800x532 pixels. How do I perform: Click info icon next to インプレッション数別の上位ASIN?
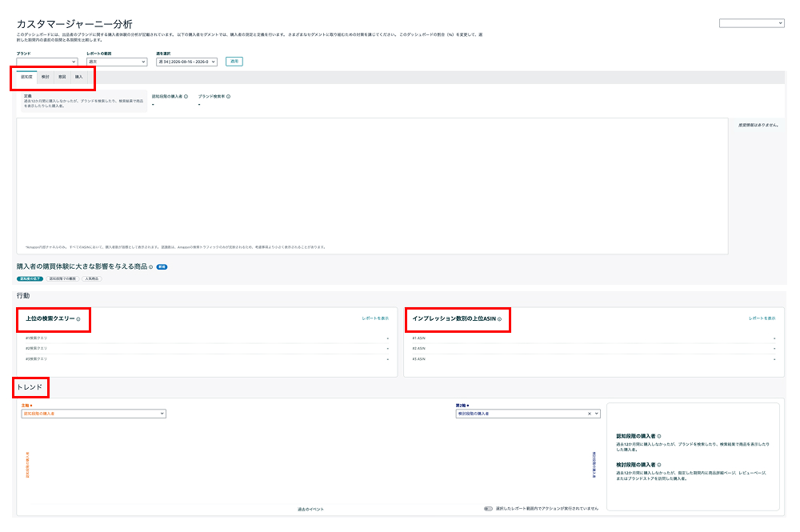[499, 319]
